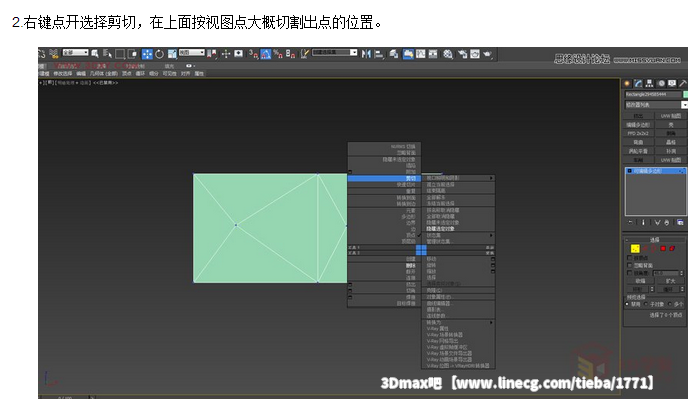Click the Use Pivot Point Center icon

coord(212,54)
